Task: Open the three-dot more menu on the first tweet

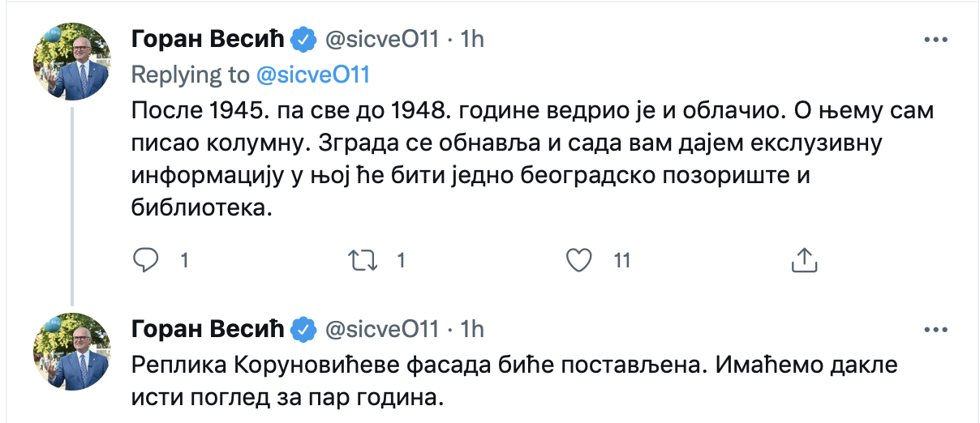Action: point(937,39)
